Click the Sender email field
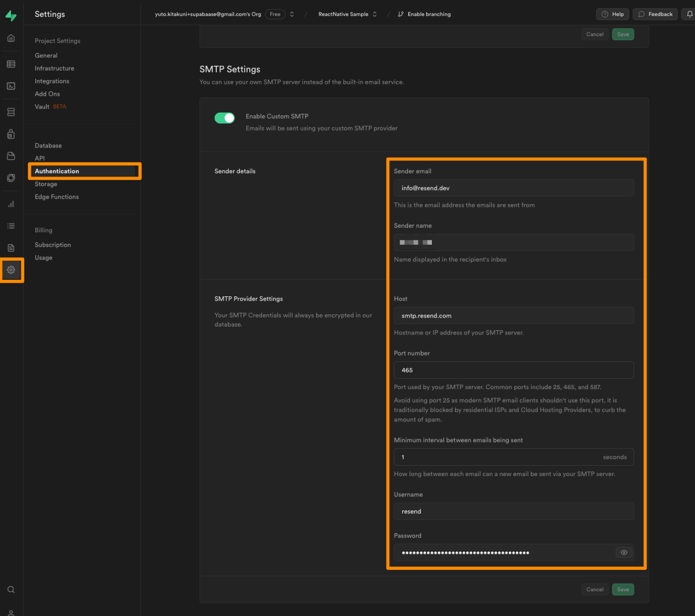Image resolution: width=695 pixels, height=616 pixels. coord(514,188)
